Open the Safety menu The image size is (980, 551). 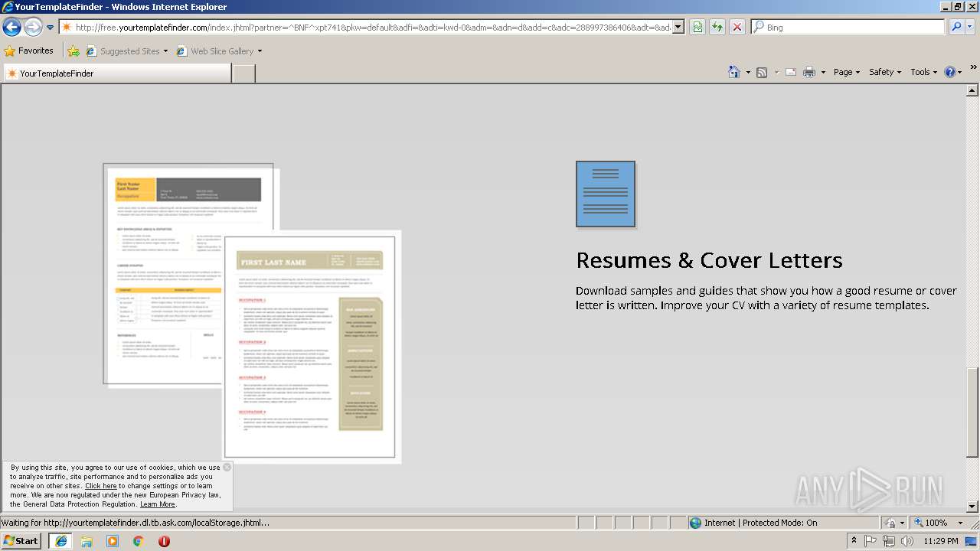pyautogui.click(x=886, y=72)
